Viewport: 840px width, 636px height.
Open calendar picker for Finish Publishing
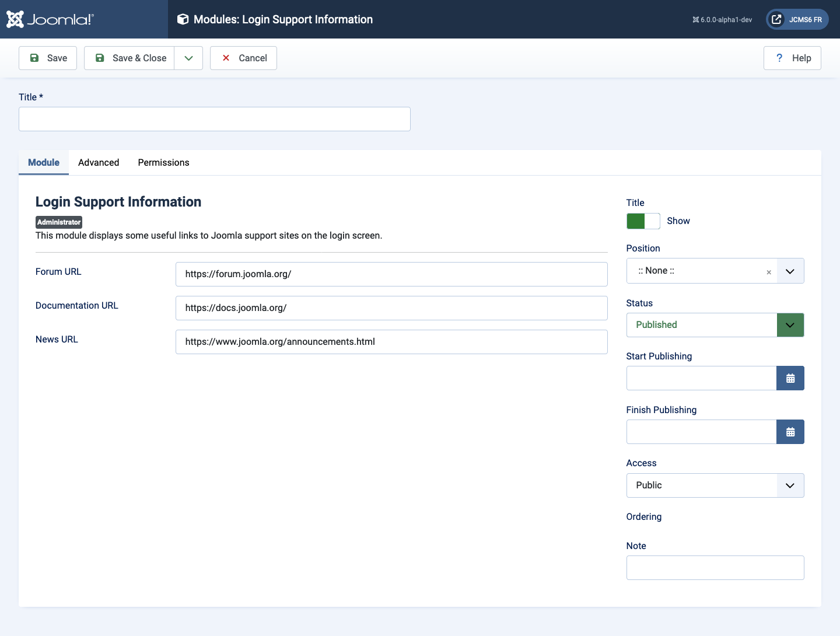tap(790, 432)
